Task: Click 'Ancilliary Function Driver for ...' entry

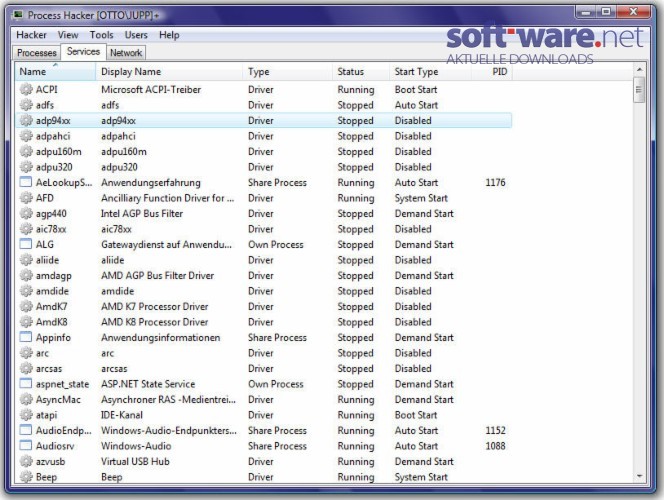Action: point(167,198)
